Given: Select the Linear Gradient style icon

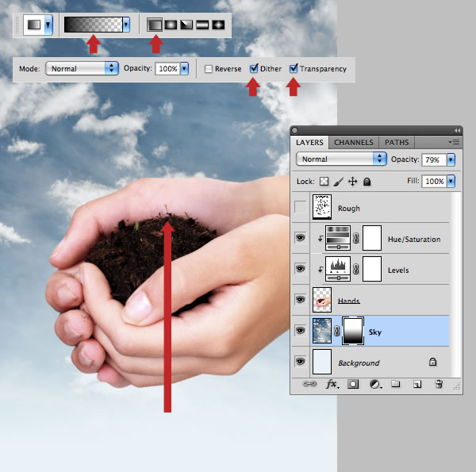Looking at the screenshot, I should coord(155,25).
